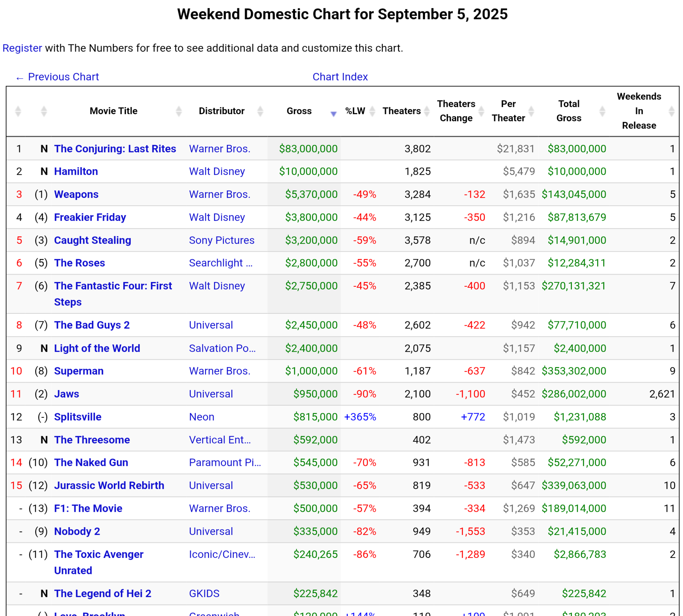Open the Weapons movie page

(x=76, y=194)
